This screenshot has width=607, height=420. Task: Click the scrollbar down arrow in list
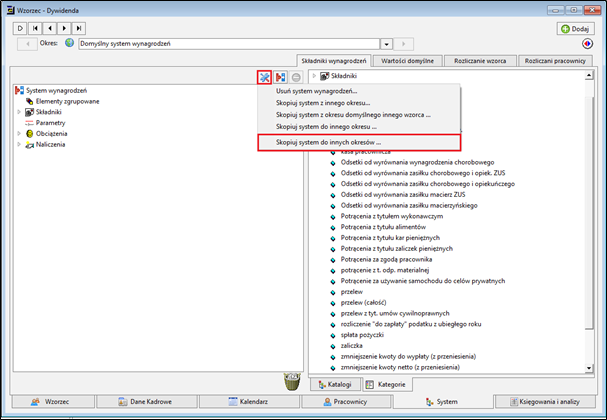coord(589,368)
